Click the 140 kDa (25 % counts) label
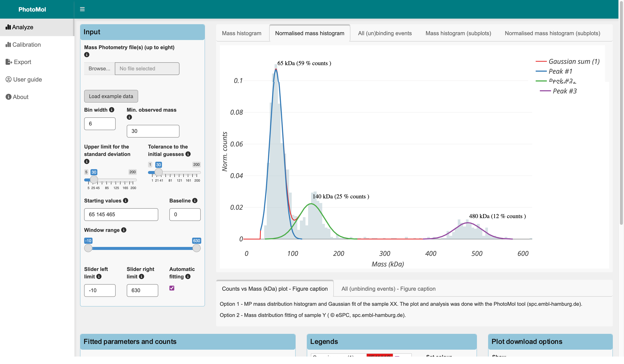Viewport: 624px width, 364px height. (x=341, y=197)
